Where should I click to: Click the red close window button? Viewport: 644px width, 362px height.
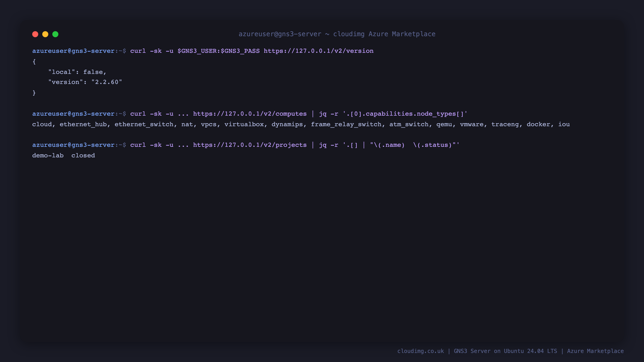(35, 34)
